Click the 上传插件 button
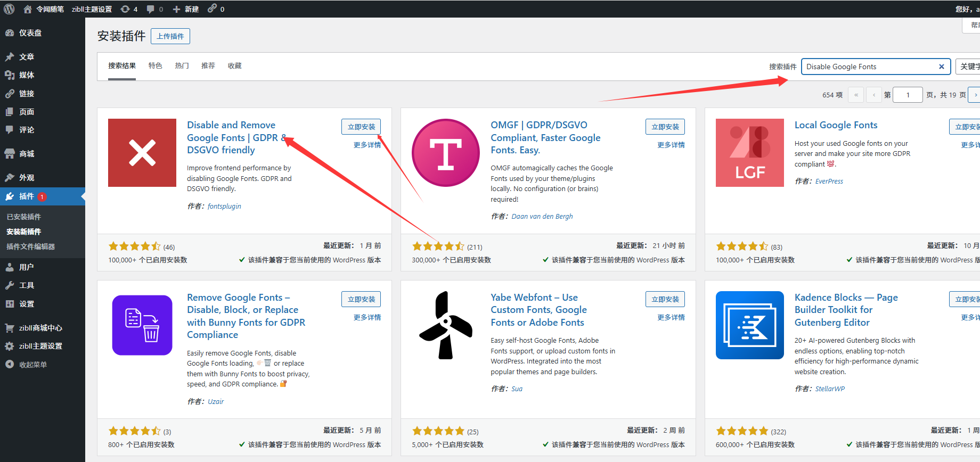The height and width of the screenshot is (462, 980). tap(170, 36)
